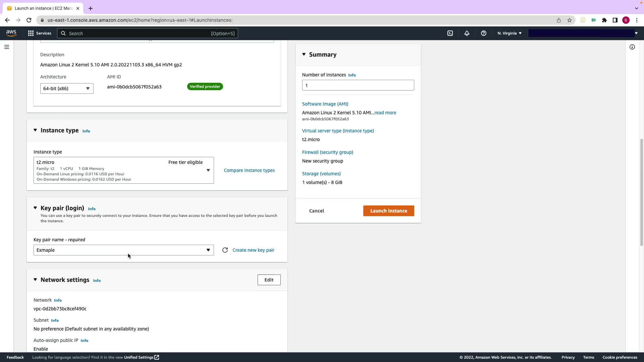Open the Exmaple key pair dropdown
Viewport: 644px width, 362px height.
coord(123,250)
